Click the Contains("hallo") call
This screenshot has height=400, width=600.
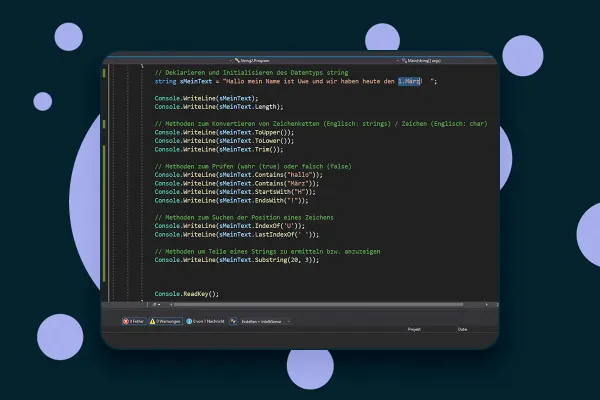[285, 175]
